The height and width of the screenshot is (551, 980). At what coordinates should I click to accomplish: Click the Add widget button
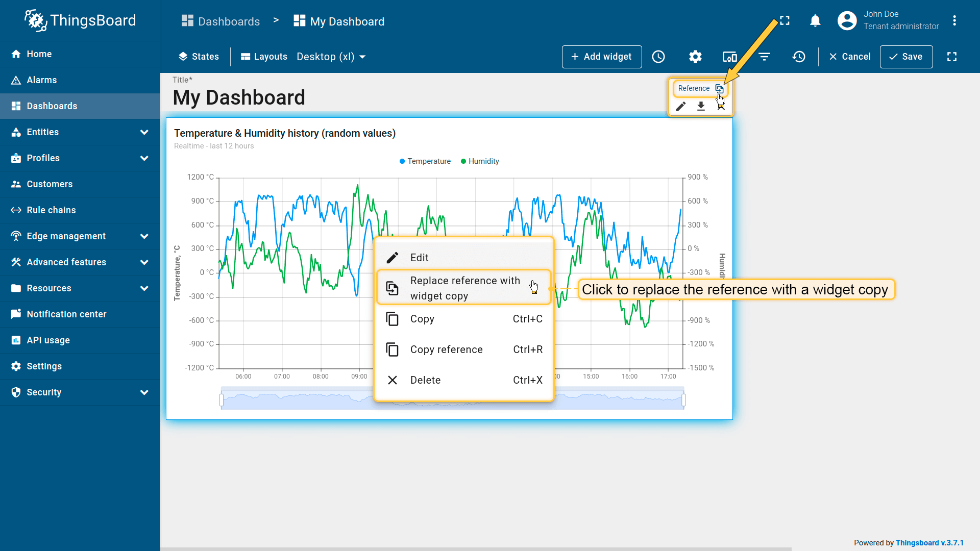click(602, 57)
